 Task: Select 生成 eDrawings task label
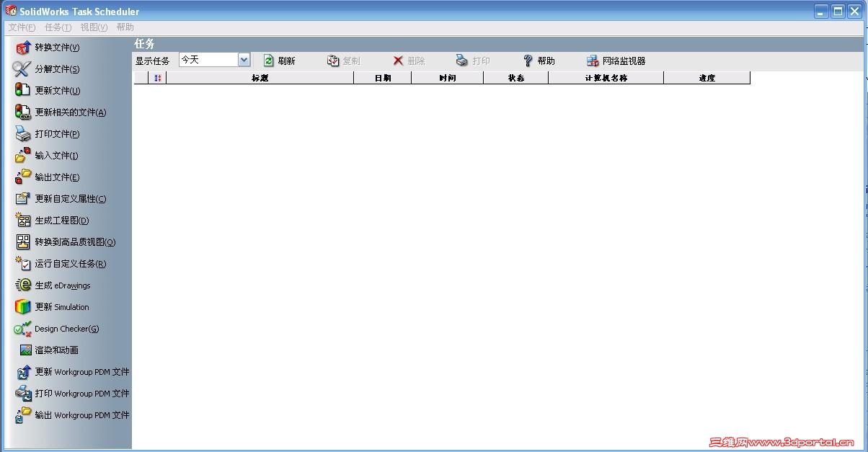click(x=63, y=285)
